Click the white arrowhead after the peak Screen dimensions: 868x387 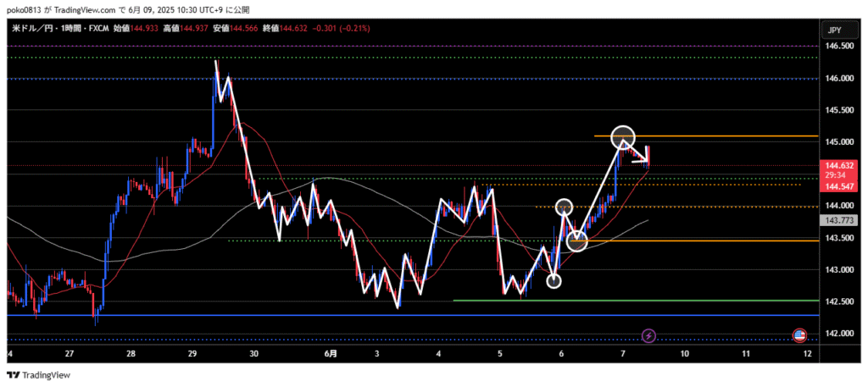[x=647, y=155]
